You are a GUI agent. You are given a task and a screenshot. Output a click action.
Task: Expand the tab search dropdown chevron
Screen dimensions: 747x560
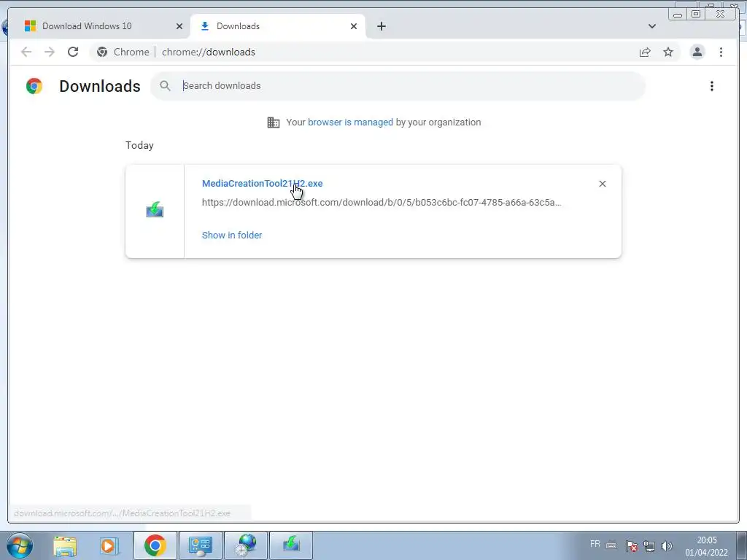(651, 26)
